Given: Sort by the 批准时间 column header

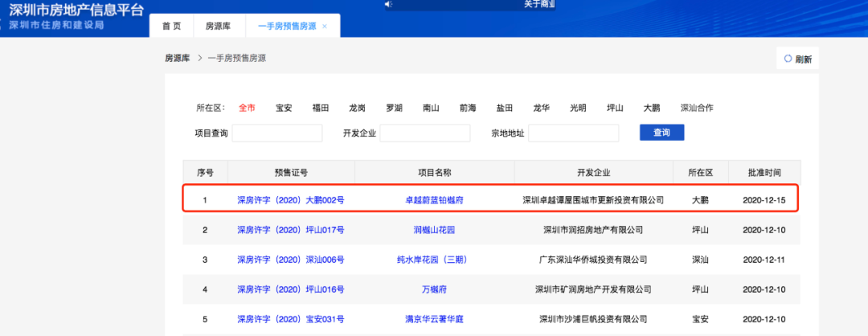Looking at the screenshot, I should (764, 172).
